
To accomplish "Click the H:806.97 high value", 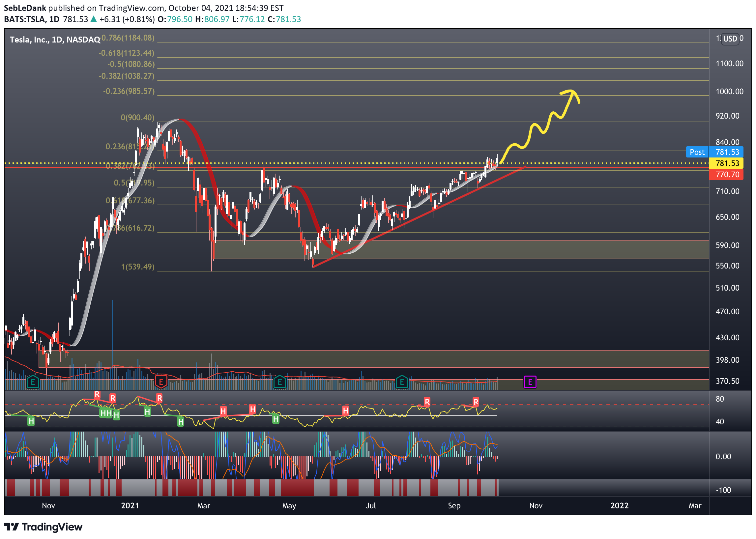I will (x=213, y=19).
